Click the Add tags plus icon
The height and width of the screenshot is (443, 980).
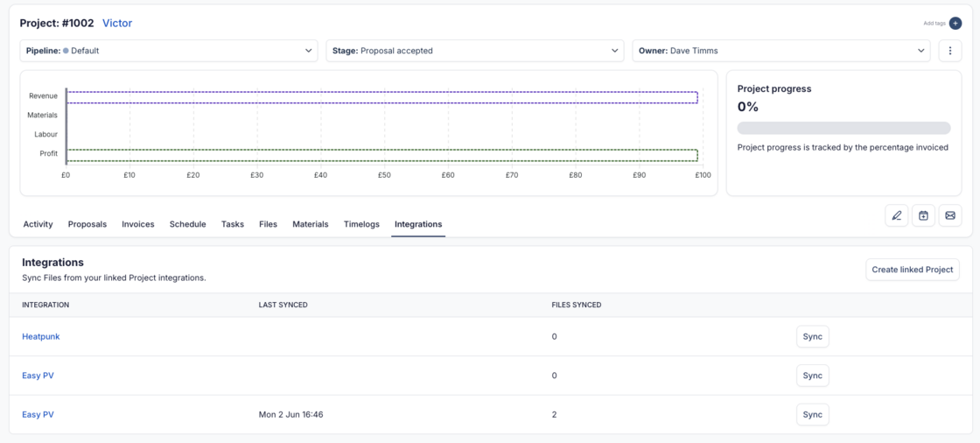(x=955, y=24)
